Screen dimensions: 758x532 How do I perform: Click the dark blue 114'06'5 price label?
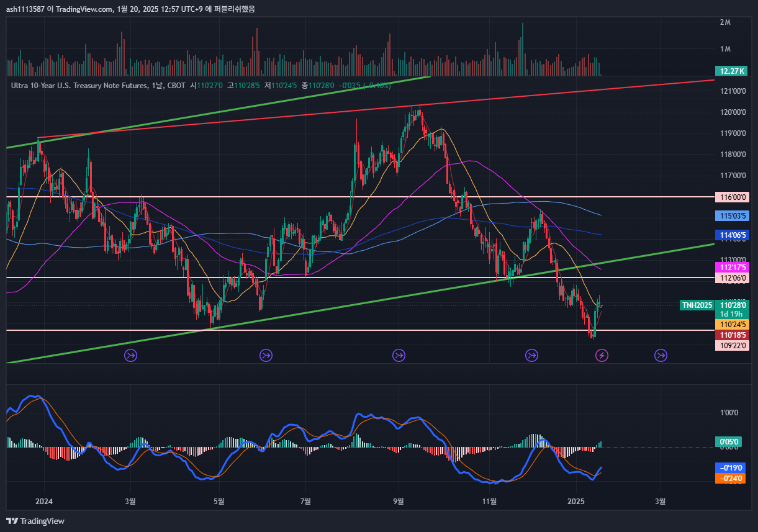(x=733, y=235)
